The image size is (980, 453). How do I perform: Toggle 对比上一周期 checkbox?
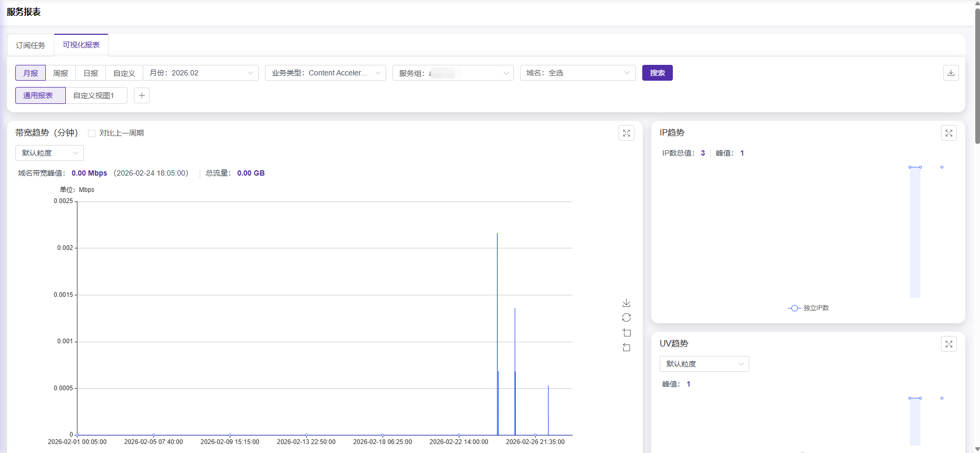tap(92, 133)
